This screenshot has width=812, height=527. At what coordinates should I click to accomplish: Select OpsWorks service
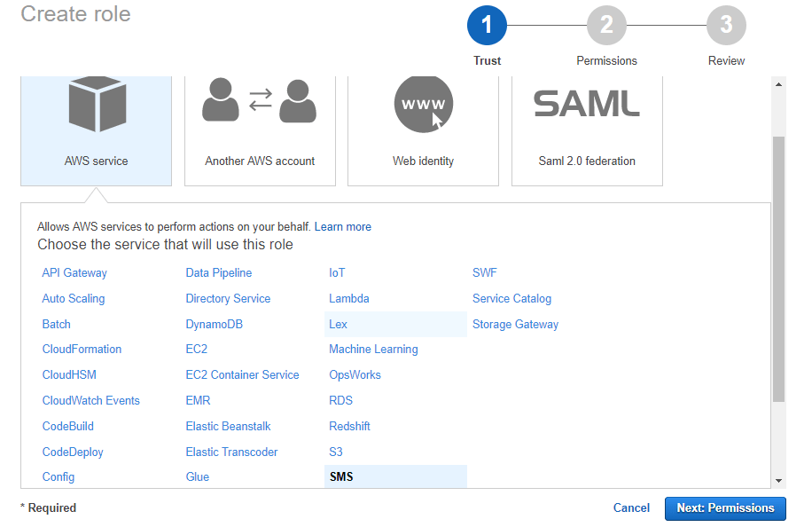click(355, 374)
